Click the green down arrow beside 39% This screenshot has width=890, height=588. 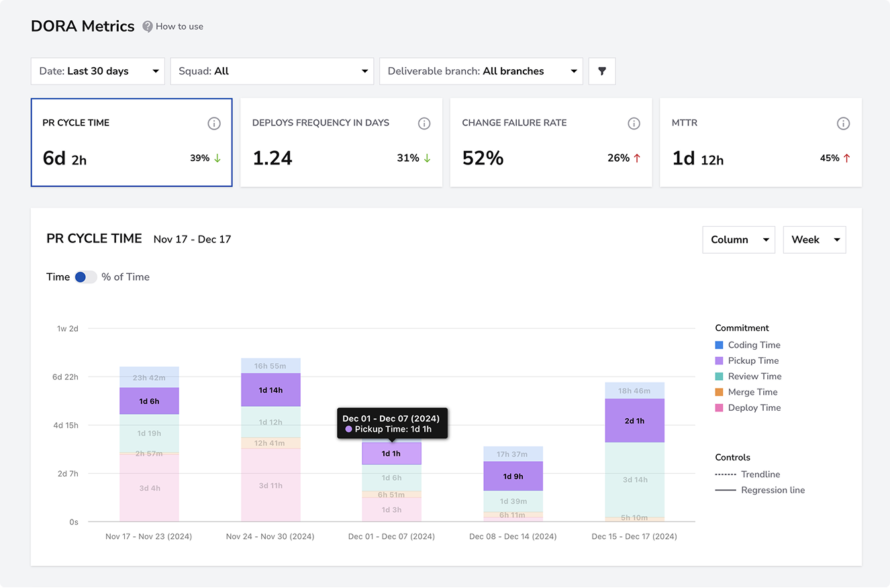(217, 158)
